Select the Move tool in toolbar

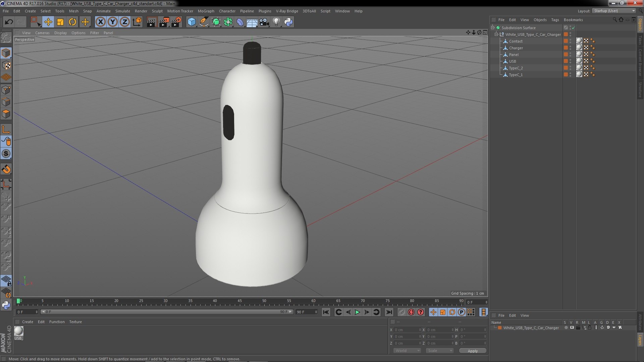[x=48, y=22]
